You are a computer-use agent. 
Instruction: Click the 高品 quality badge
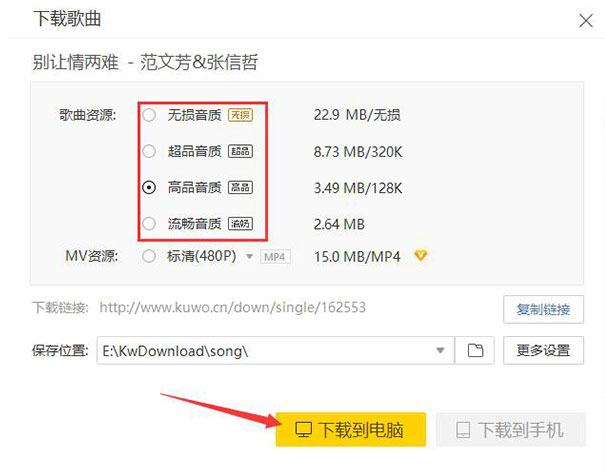coord(240,188)
